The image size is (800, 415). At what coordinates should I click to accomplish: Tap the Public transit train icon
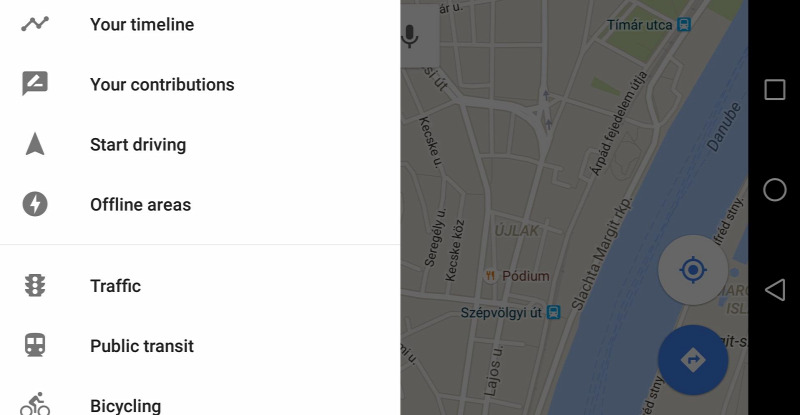(35, 346)
